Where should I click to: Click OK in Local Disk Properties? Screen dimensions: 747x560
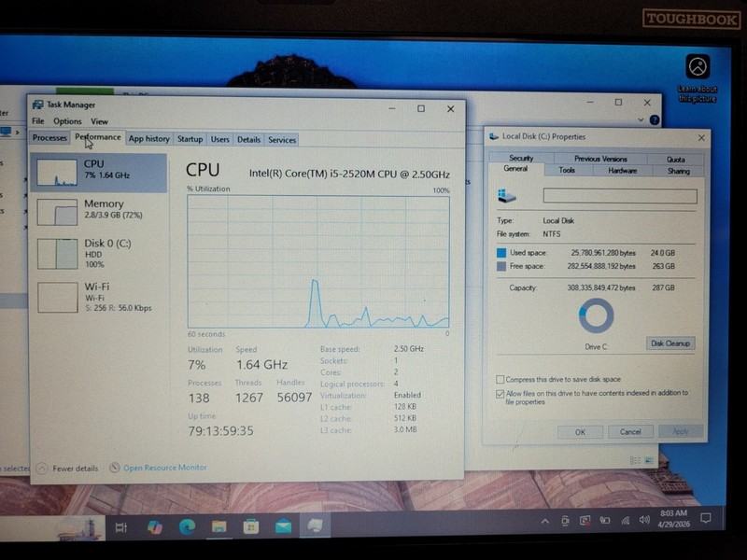click(x=580, y=432)
